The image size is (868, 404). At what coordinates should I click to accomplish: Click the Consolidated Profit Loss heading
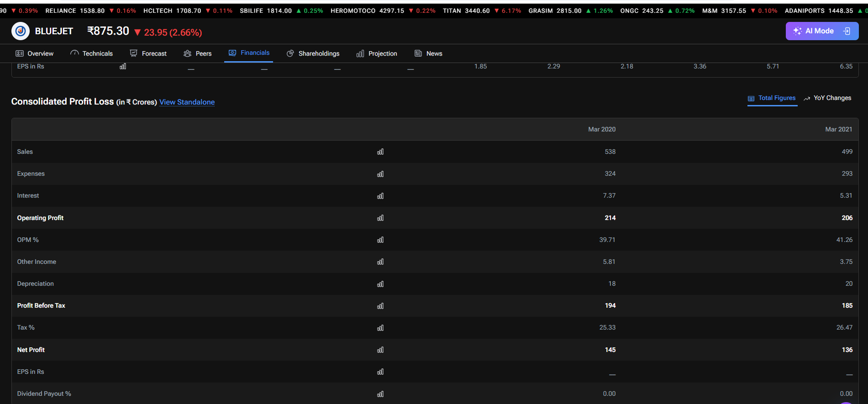coord(63,101)
